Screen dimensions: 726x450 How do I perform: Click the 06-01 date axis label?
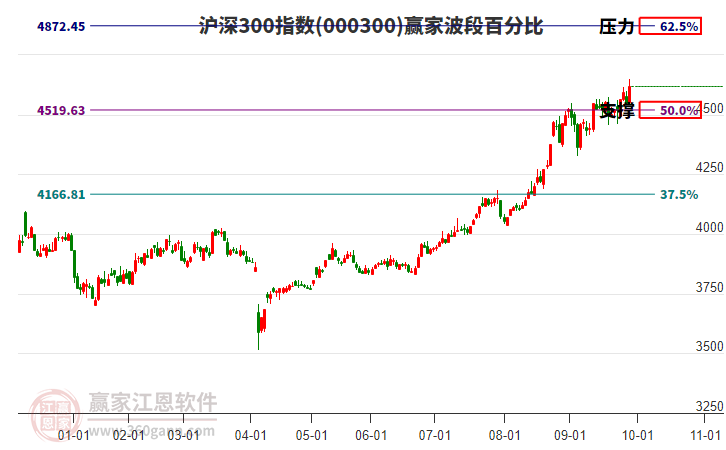[371, 436]
